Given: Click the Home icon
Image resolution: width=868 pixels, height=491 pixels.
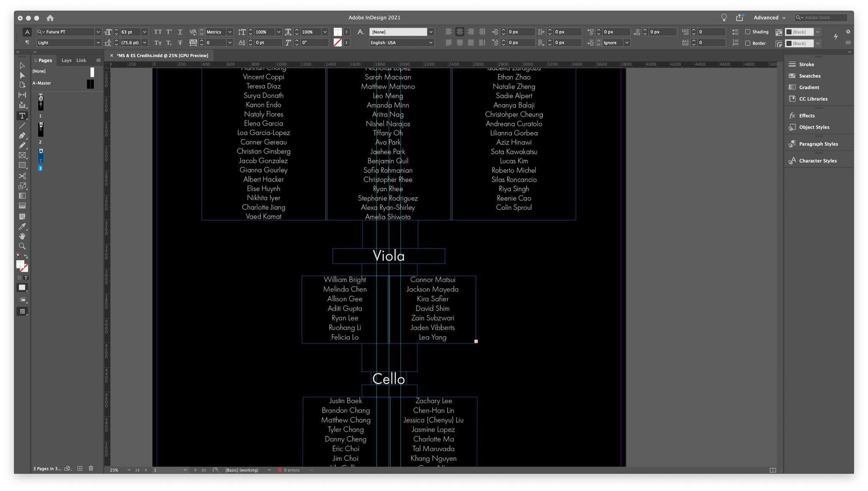Looking at the screenshot, I should [x=50, y=18].
